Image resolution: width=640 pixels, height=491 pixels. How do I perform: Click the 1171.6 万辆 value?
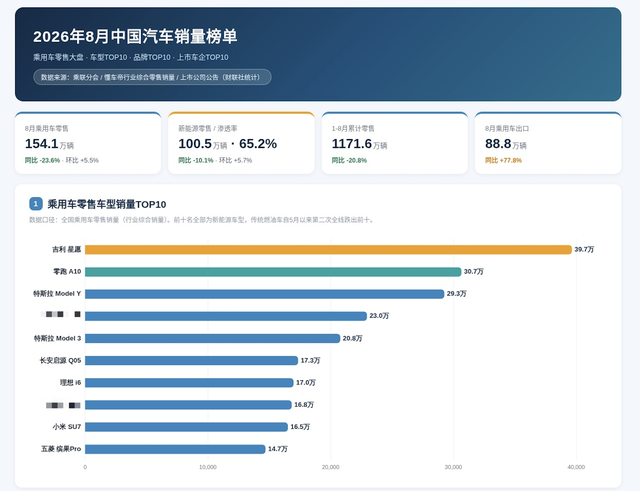tap(359, 144)
